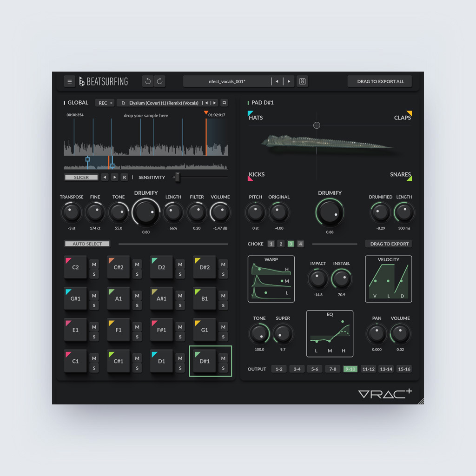Viewport: 476px width, 476px height.
Task: Click the EQ H band point
Action: pos(343,322)
